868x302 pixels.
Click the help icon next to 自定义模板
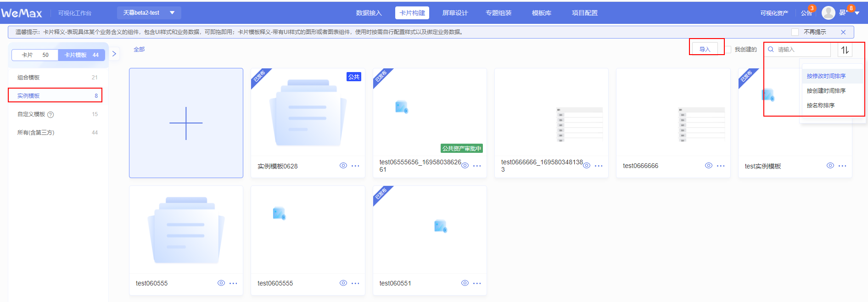click(x=50, y=115)
